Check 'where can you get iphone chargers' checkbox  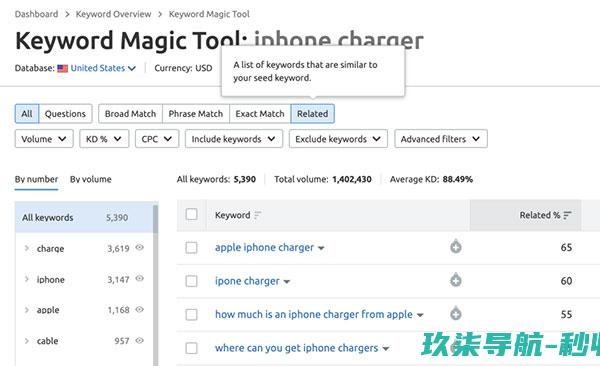coord(191,348)
